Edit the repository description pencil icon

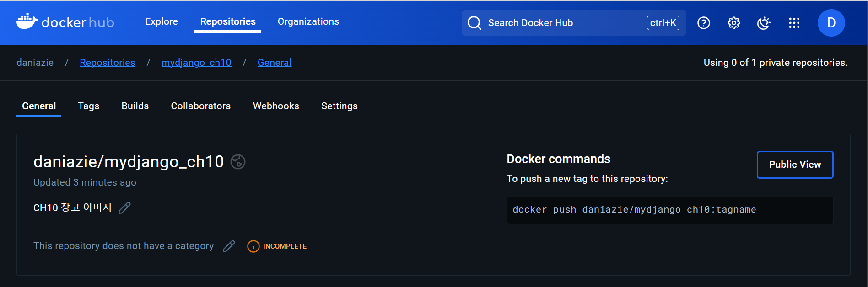[124, 208]
